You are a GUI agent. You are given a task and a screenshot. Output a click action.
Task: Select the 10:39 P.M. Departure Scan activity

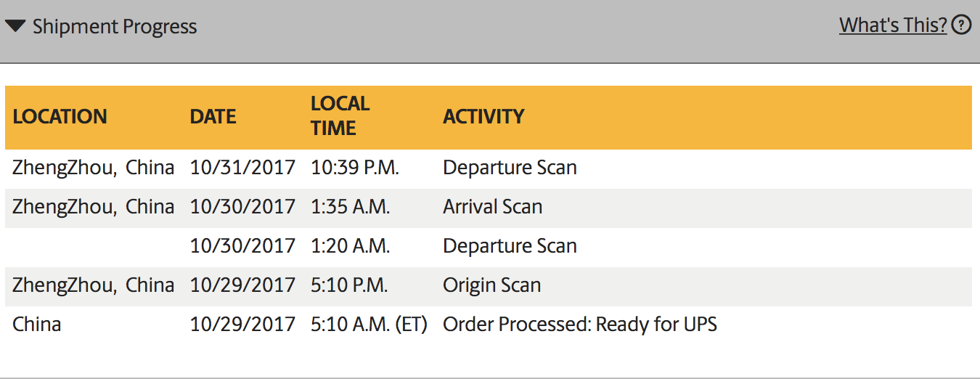click(510, 168)
